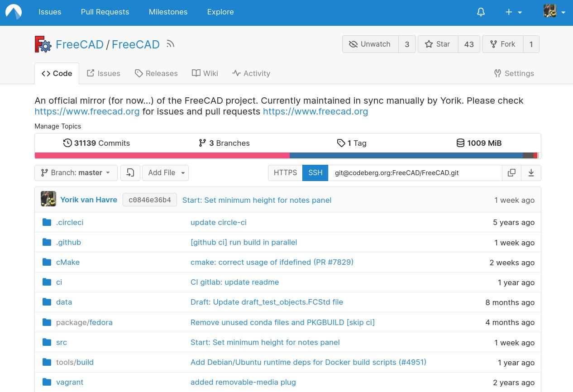Image resolution: width=573 pixels, height=392 pixels.
Task: Click the FreeCAD repository name link
Action: 136,44
